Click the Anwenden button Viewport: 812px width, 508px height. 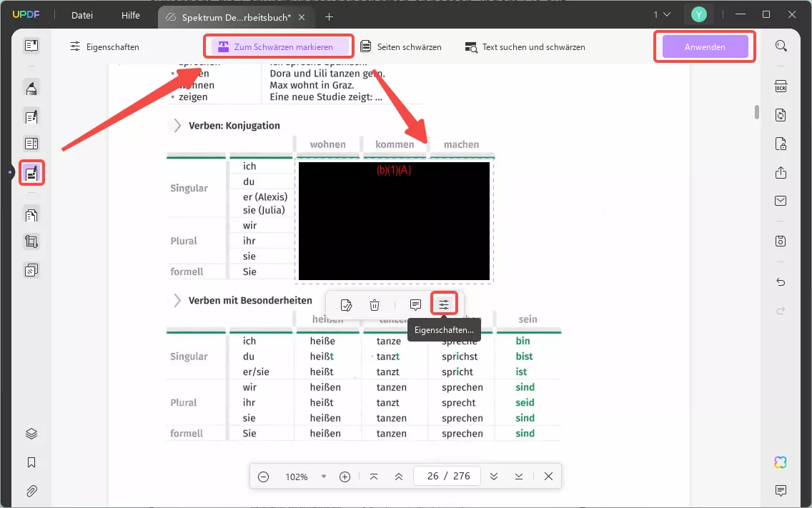tap(705, 46)
